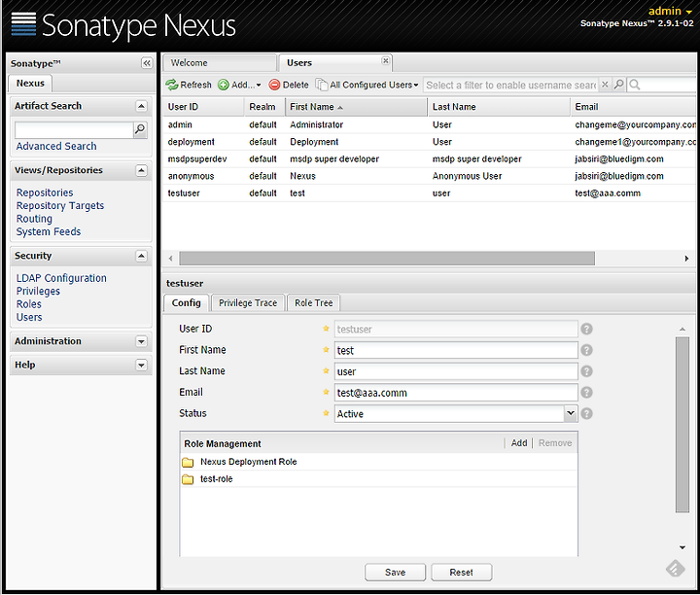Click the horizontal scrollbar of users table
This screenshot has width=700, height=595.
[387, 259]
